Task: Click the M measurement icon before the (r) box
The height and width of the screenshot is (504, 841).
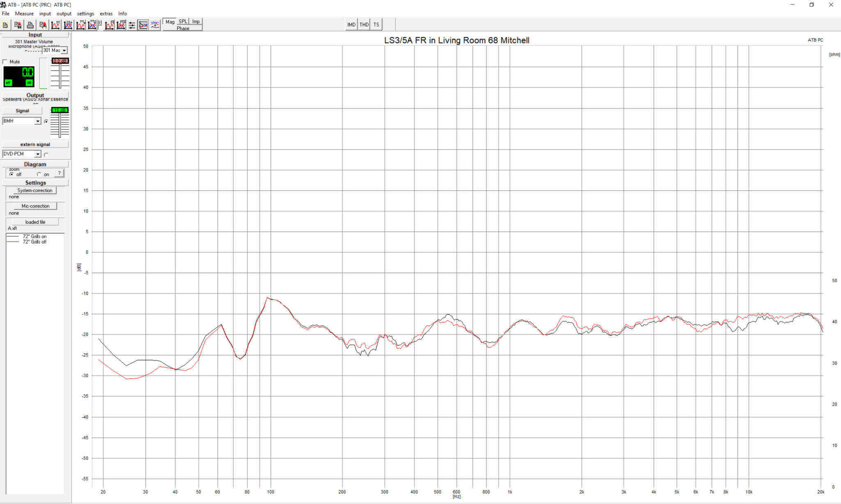Action: pyautogui.click(x=81, y=25)
